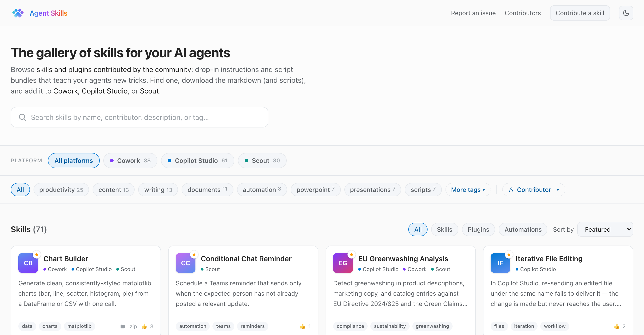The image size is (644, 335).
Task: Toggle dark mode with the moon icon
Action: pyautogui.click(x=626, y=13)
